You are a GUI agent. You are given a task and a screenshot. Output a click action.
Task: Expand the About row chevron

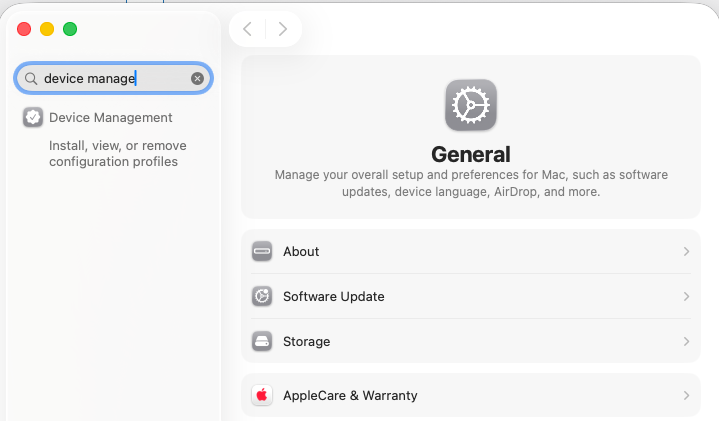coord(686,252)
